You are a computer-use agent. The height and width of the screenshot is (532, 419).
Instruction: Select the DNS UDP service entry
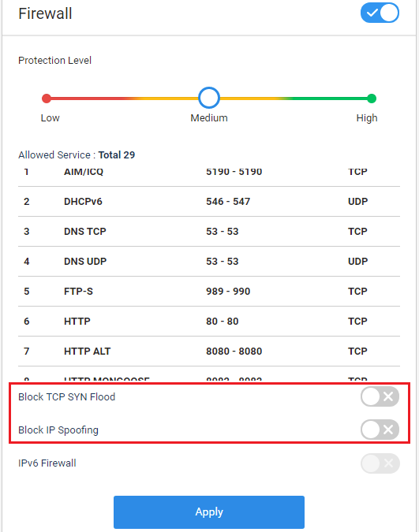click(x=209, y=261)
